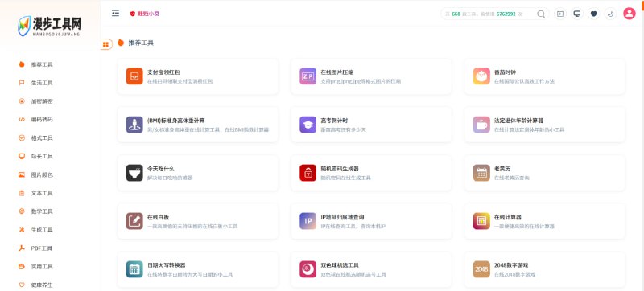Open the red shield link in header

point(145,14)
